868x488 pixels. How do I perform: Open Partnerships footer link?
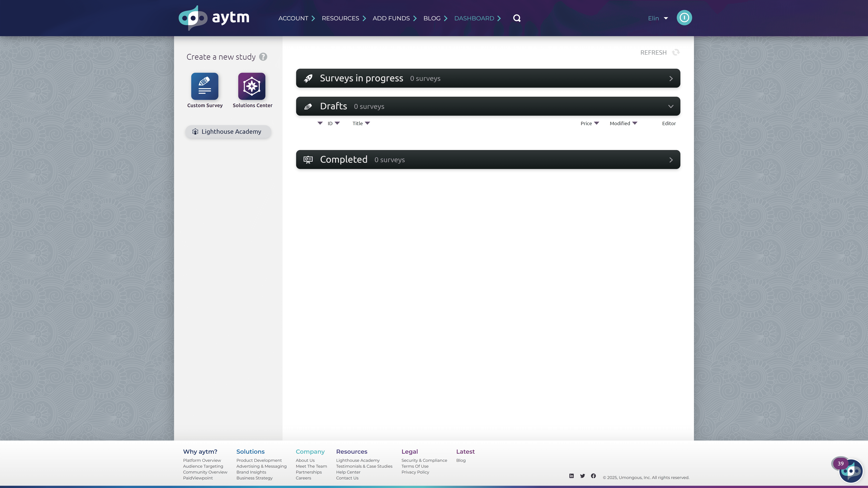pos(309,472)
